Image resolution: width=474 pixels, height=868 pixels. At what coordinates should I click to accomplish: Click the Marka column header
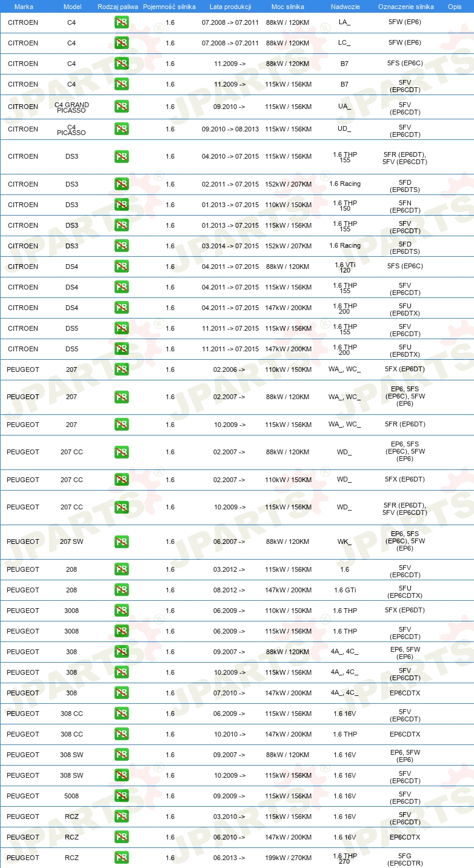coord(24,7)
